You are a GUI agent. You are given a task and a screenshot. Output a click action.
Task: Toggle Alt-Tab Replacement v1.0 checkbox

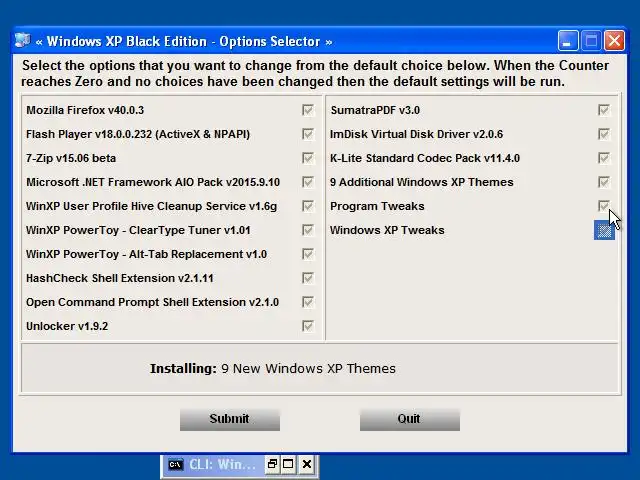coord(308,254)
